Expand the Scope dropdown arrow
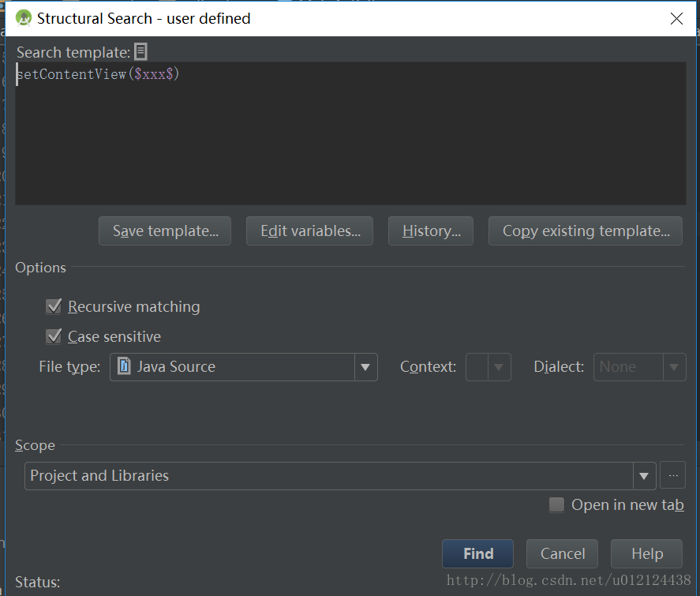The image size is (700, 596). click(x=644, y=476)
